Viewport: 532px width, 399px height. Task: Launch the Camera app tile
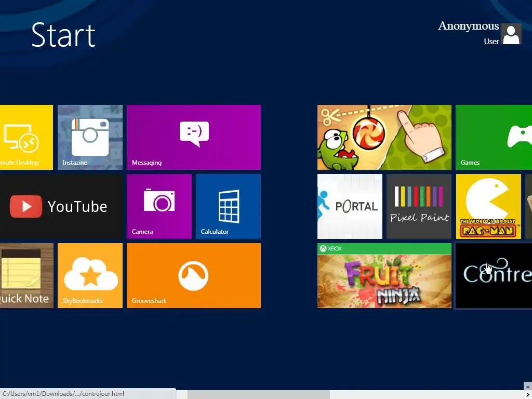click(159, 207)
